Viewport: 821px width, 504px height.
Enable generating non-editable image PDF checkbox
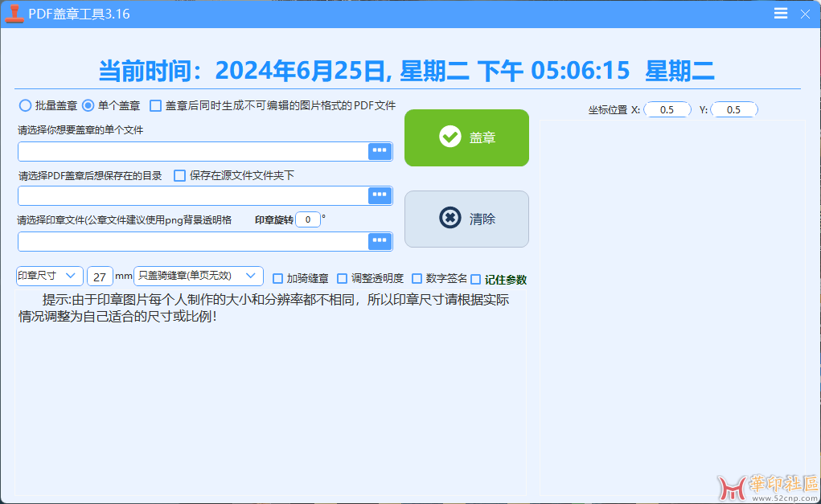click(156, 105)
